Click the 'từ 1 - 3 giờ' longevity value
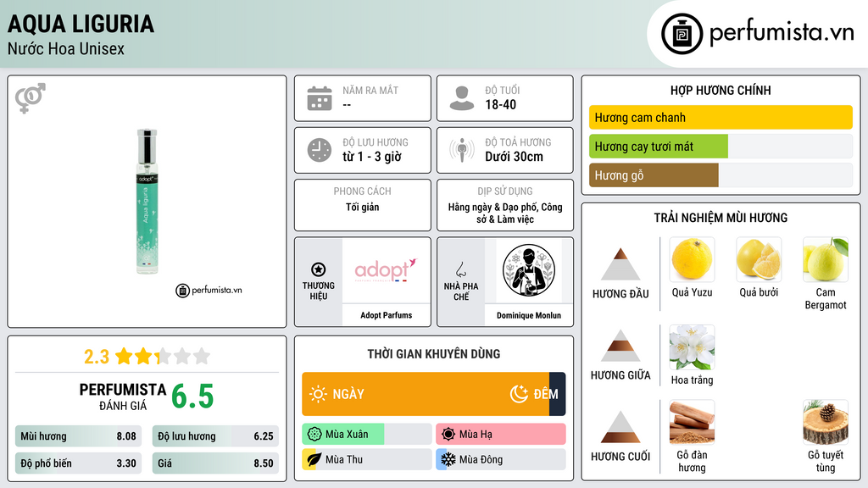 pos(372,157)
